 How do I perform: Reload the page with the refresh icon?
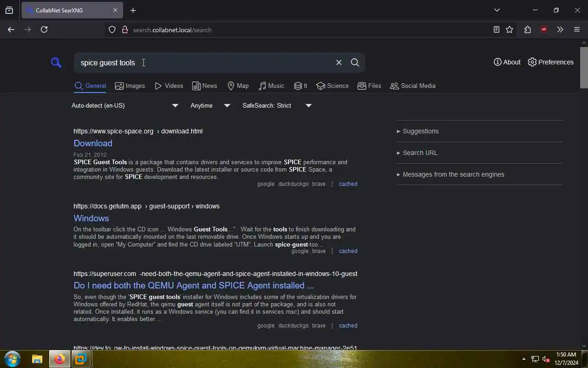pyautogui.click(x=44, y=29)
